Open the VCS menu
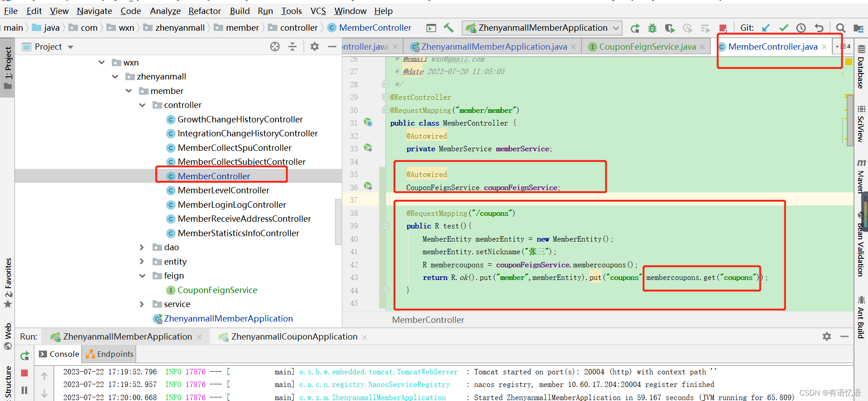 pos(318,11)
